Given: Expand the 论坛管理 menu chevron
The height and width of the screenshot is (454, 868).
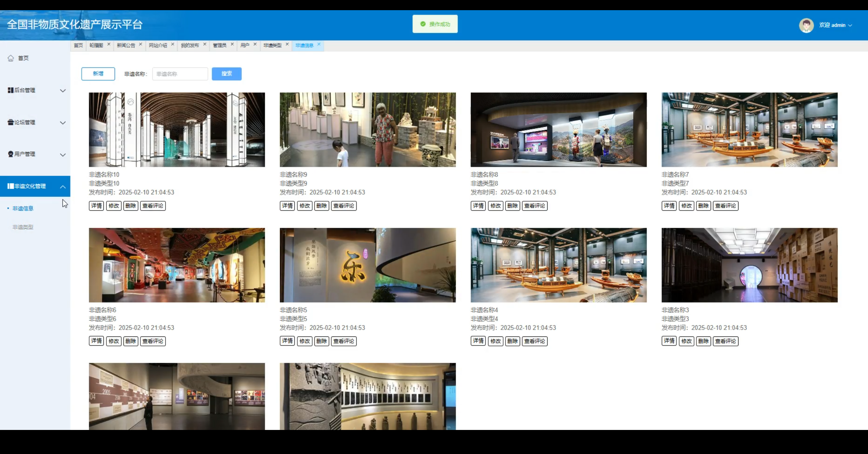Looking at the screenshot, I should 63,123.
